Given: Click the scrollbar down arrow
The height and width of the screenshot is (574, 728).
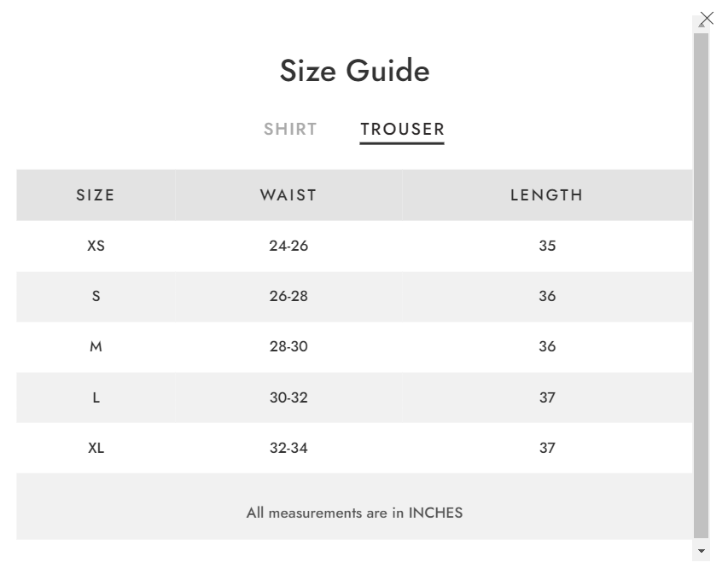Looking at the screenshot, I should (701, 551).
